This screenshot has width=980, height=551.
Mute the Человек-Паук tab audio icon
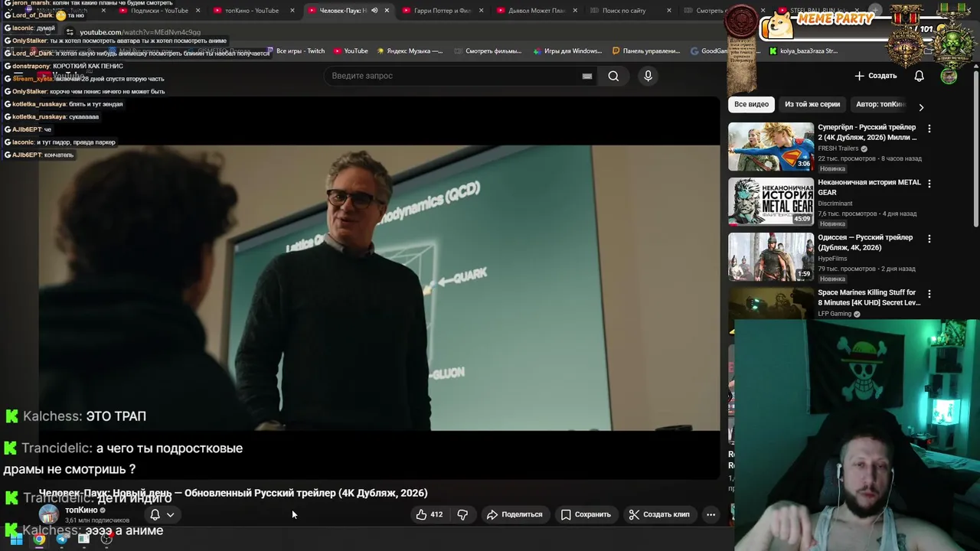[x=374, y=11]
